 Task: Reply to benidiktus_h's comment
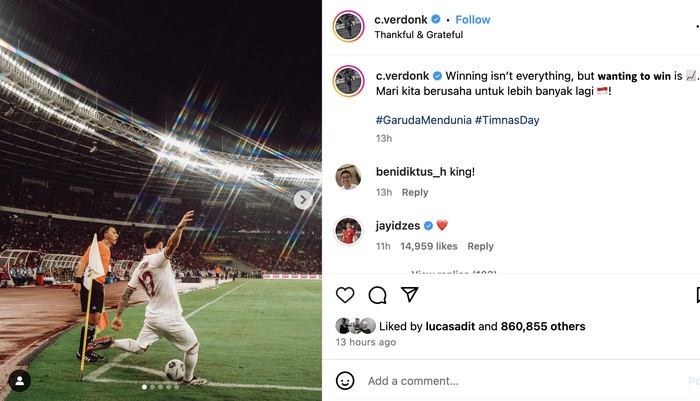(x=414, y=192)
